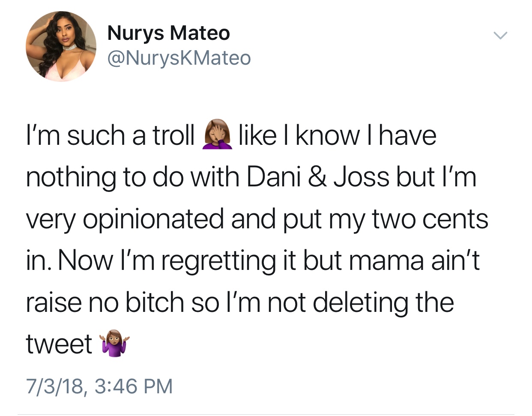Click the ampersand between Dani and Joss

pyautogui.click(x=317, y=177)
